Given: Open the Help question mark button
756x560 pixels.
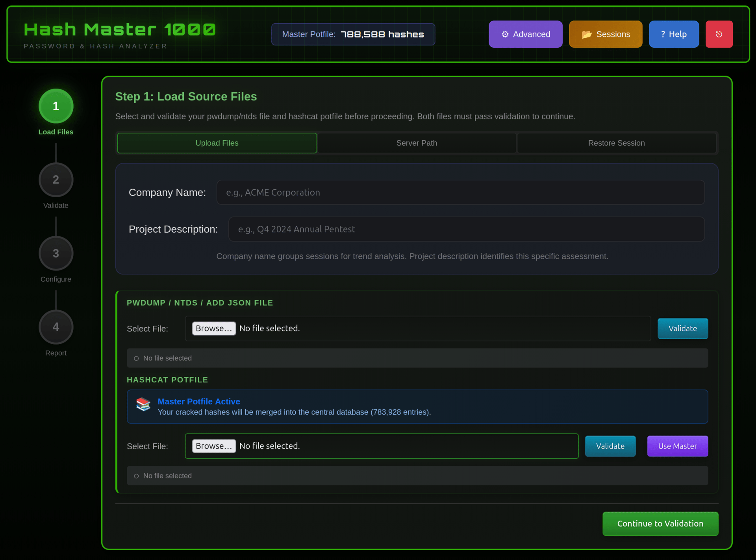Looking at the screenshot, I should pyautogui.click(x=673, y=34).
